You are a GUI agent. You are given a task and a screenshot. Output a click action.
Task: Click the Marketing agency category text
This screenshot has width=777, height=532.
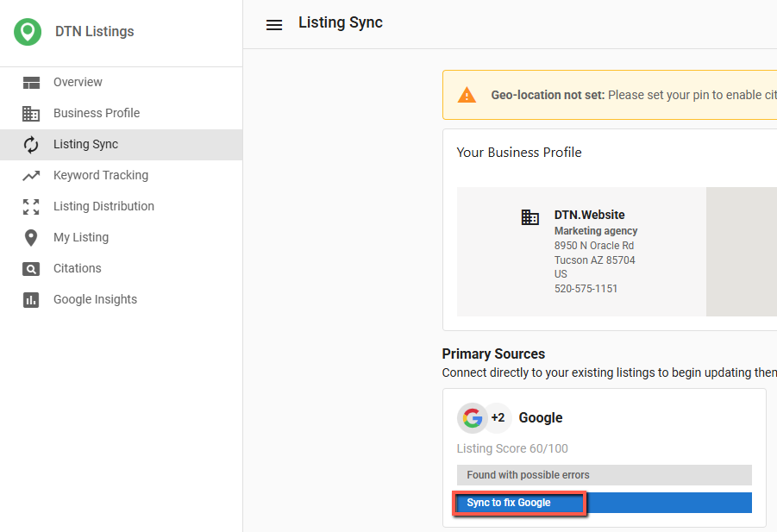(x=596, y=231)
